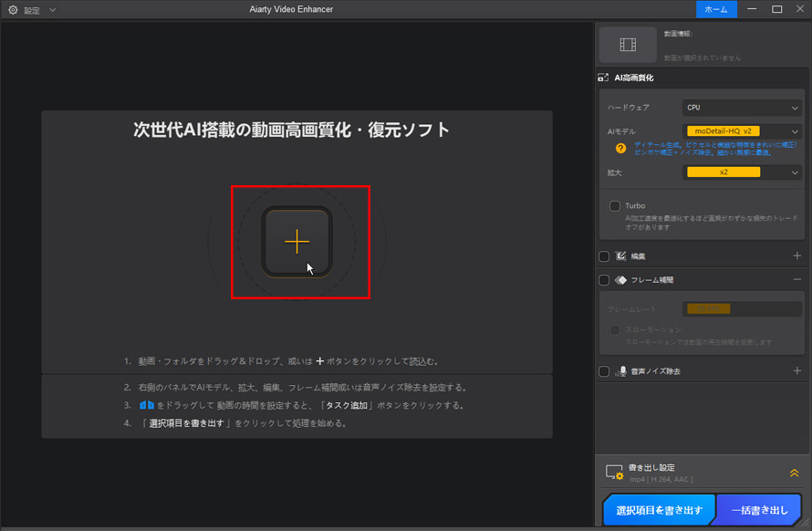Expand the 音声ノイズ除去 section plus
812x531 pixels.
tap(797, 371)
